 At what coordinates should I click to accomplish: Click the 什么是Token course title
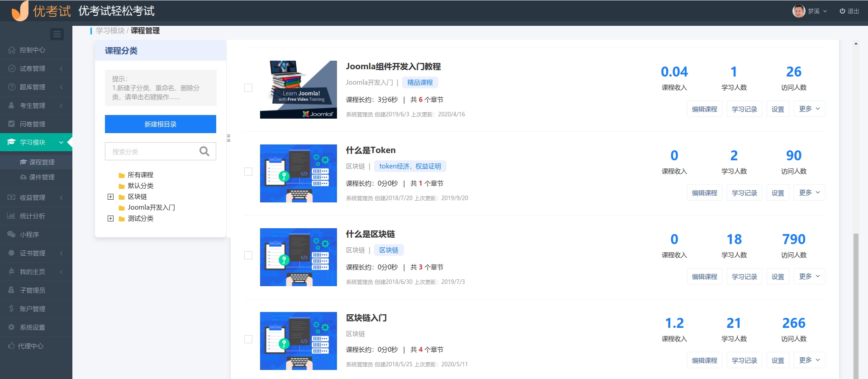pyautogui.click(x=371, y=150)
